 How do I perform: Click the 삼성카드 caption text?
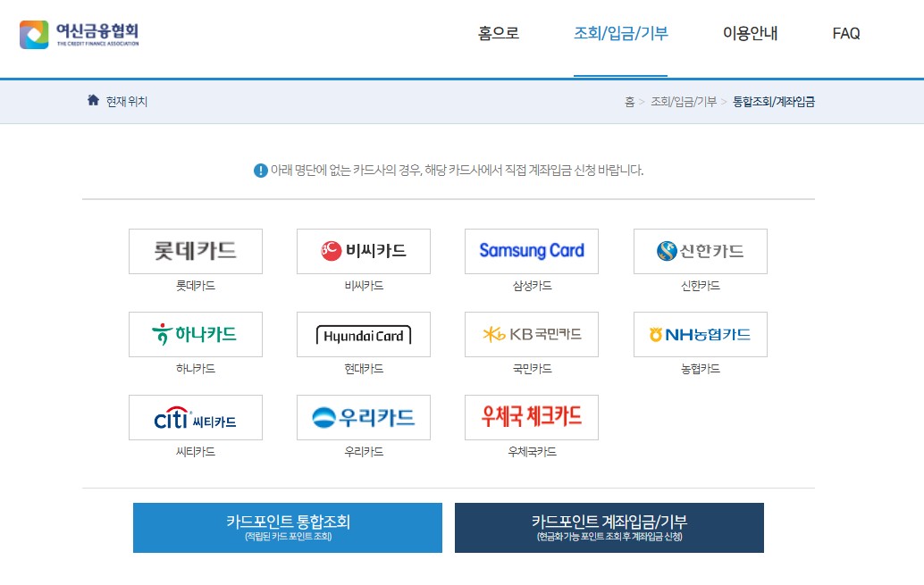tap(532, 286)
